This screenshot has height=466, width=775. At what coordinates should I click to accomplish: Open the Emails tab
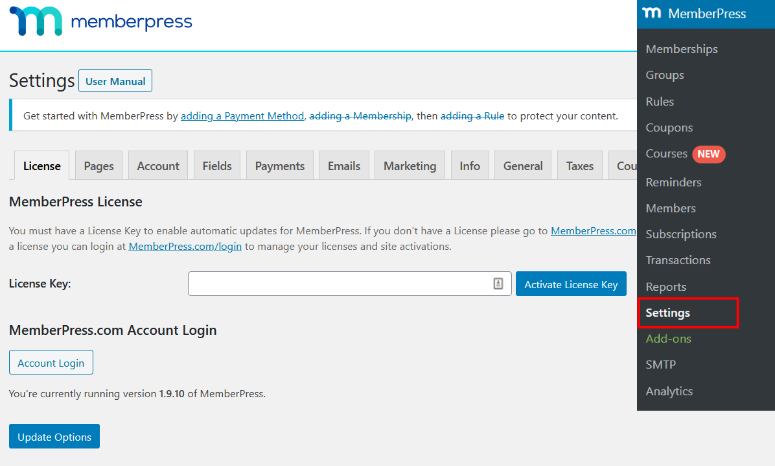tap(344, 166)
